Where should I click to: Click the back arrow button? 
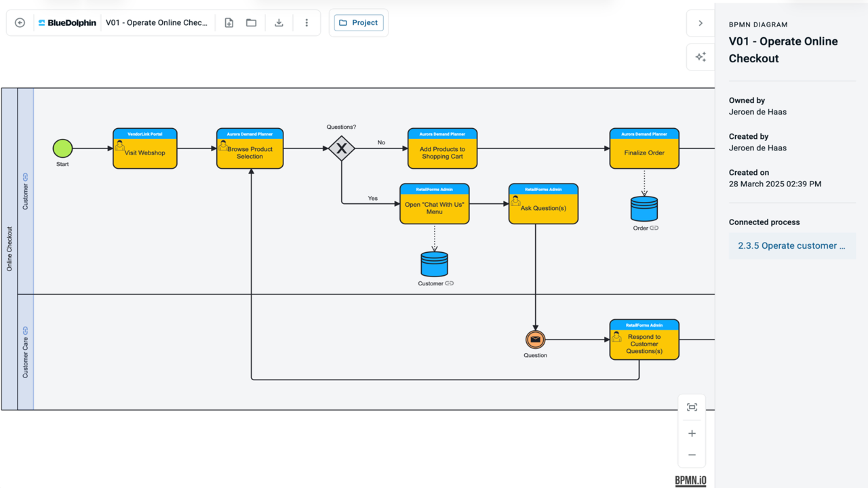pyautogui.click(x=20, y=23)
